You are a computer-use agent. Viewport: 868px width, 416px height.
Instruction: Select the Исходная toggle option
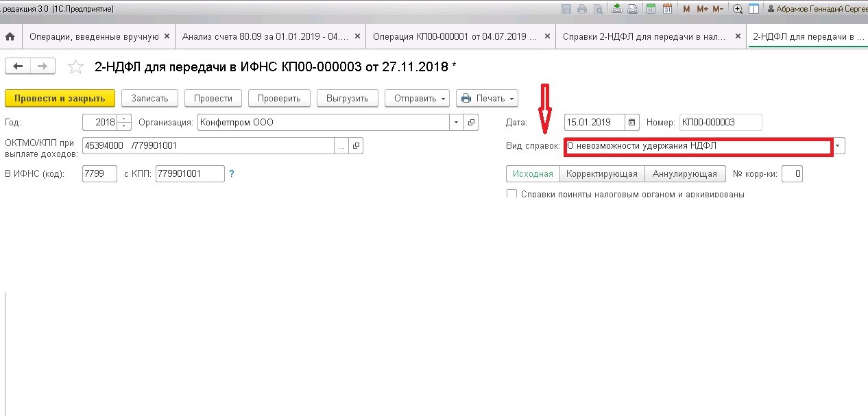click(x=533, y=174)
